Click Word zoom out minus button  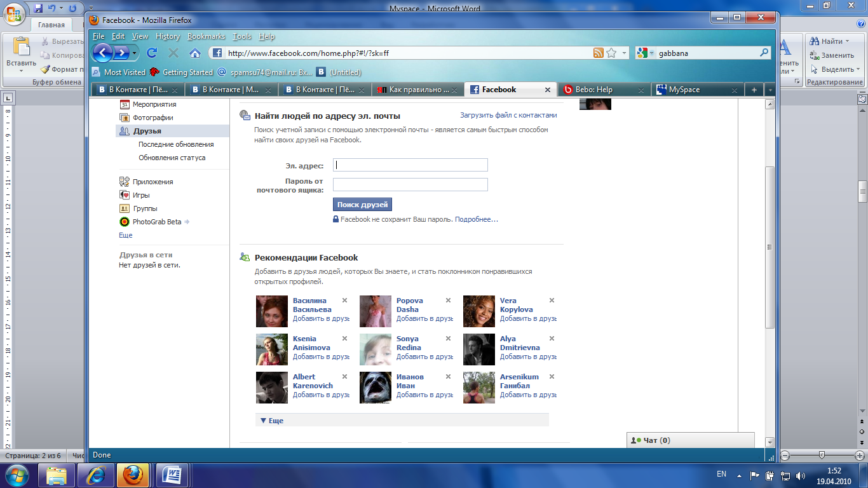[x=785, y=456]
